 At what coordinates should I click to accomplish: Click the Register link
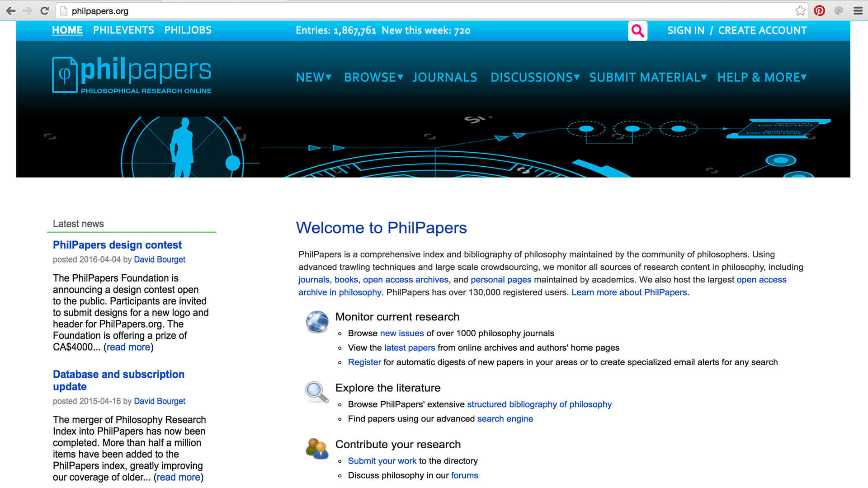pos(364,362)
